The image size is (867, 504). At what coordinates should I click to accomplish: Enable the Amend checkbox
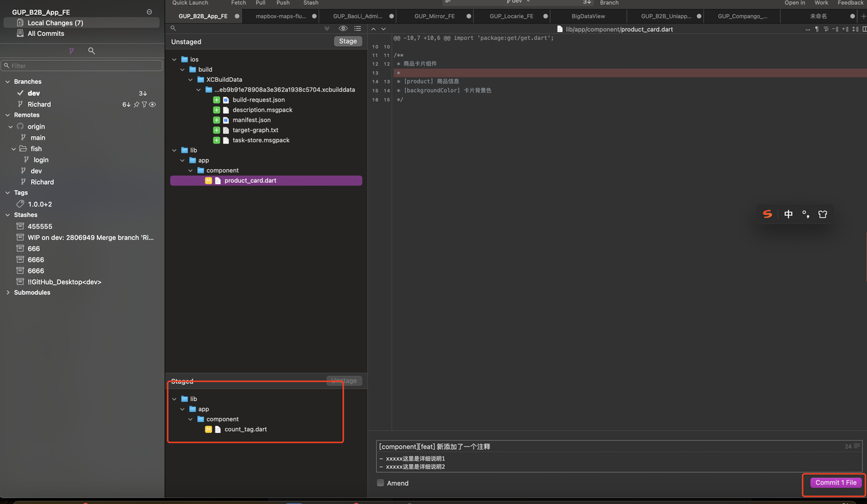click(381, 483)
